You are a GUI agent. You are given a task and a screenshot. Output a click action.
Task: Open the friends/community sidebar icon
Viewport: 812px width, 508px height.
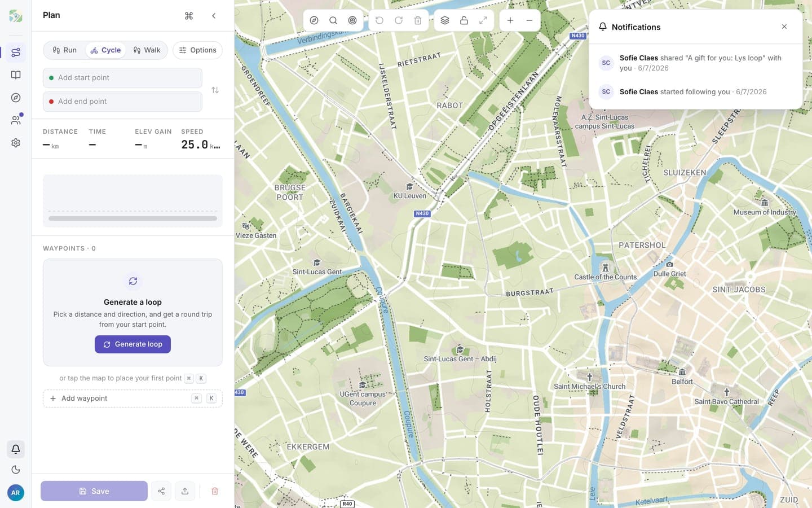pos(16,120)
